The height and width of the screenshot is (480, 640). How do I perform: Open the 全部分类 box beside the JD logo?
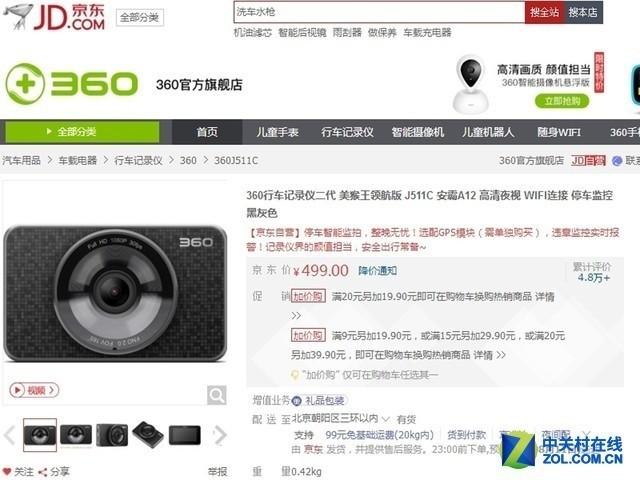pos(140,18)
